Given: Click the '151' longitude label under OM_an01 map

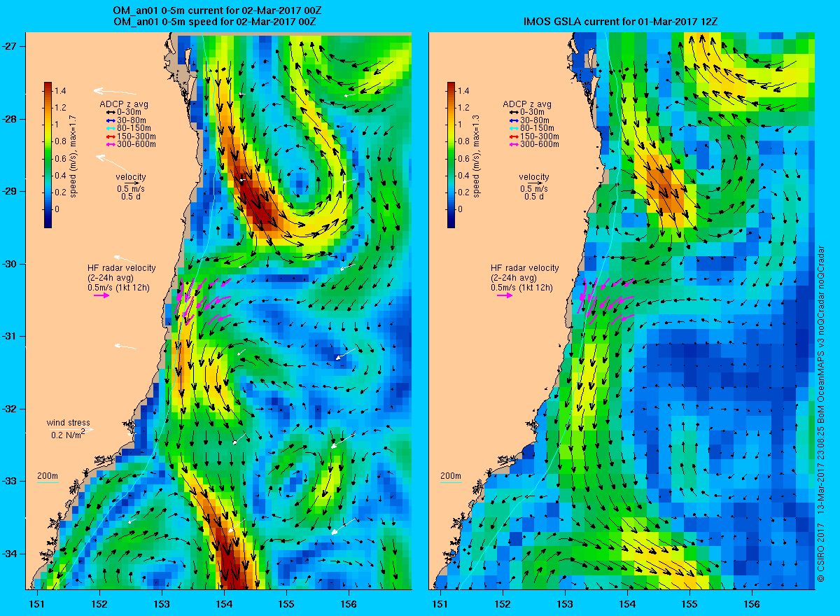Looking at the screenshot, I should tap(36, 603).
